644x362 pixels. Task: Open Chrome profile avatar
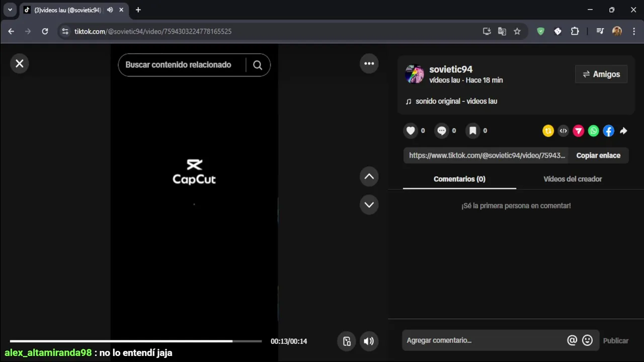[617, 31]
